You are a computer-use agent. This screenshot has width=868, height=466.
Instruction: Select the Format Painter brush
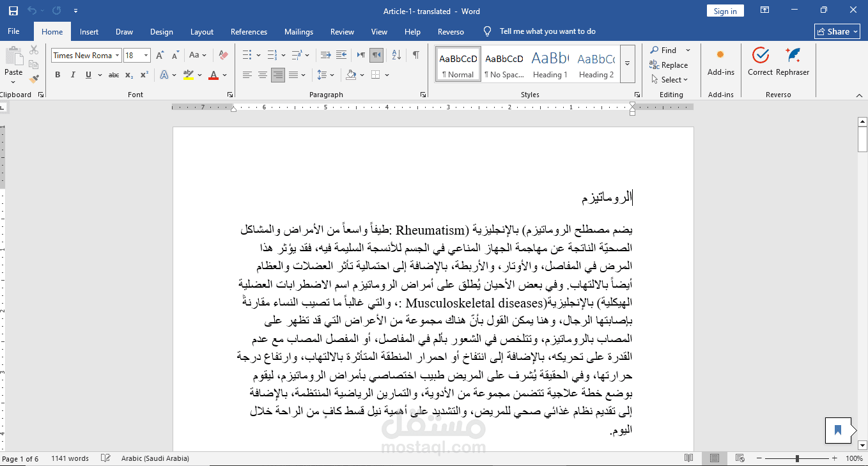34,79
